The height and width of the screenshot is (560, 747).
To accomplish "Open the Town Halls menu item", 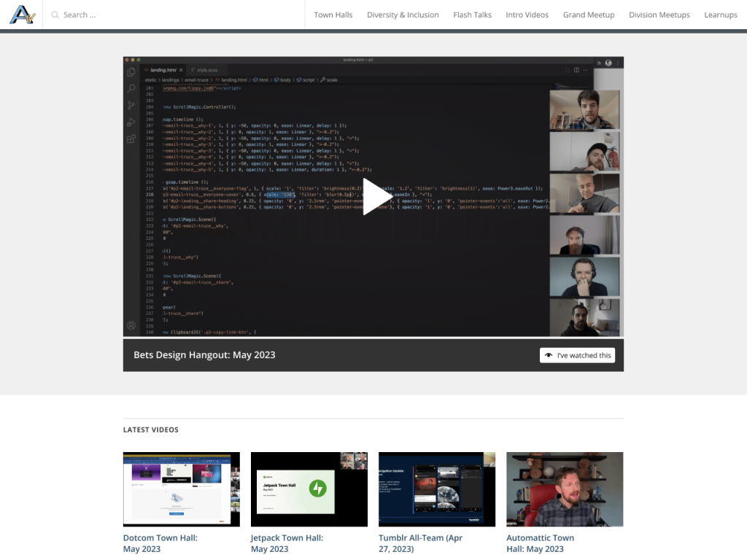I will (333, 15).
